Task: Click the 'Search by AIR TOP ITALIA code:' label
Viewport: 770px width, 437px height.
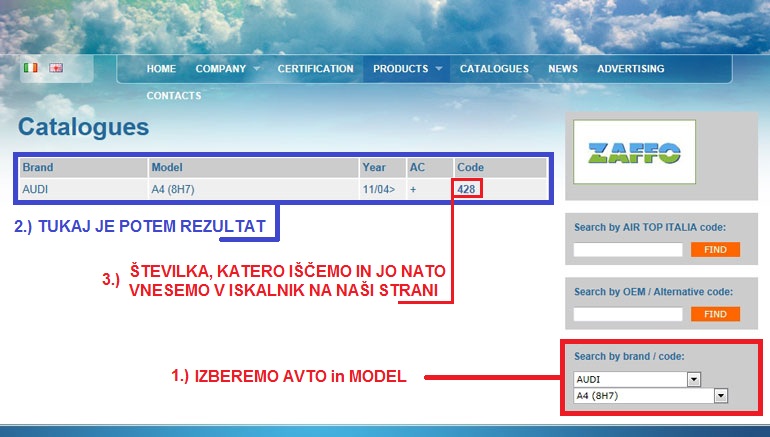Action: point(650,227)
